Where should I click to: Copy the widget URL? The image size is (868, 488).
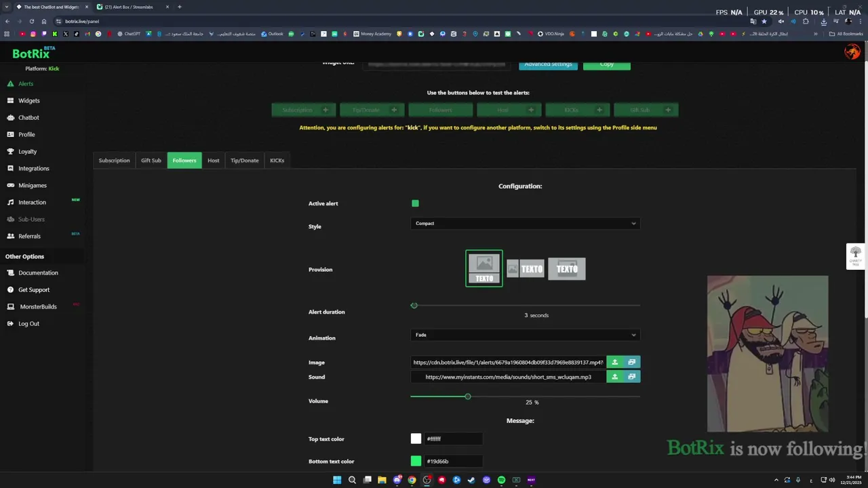607,64
